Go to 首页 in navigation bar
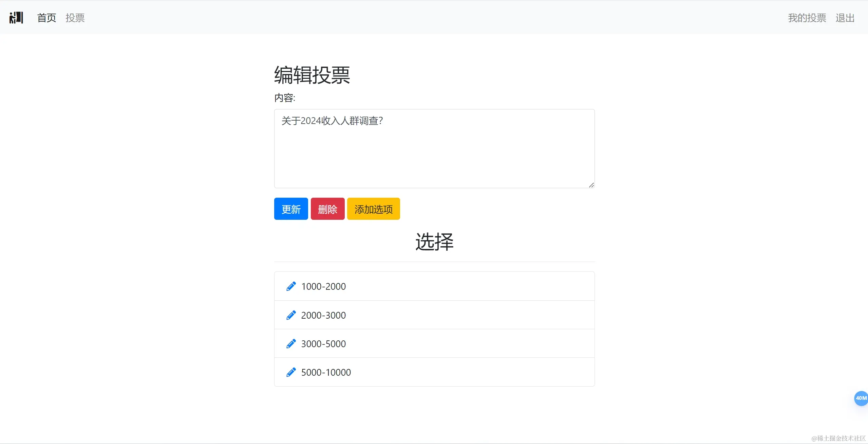This screenshot has width=868, height=444. [46, 18]
